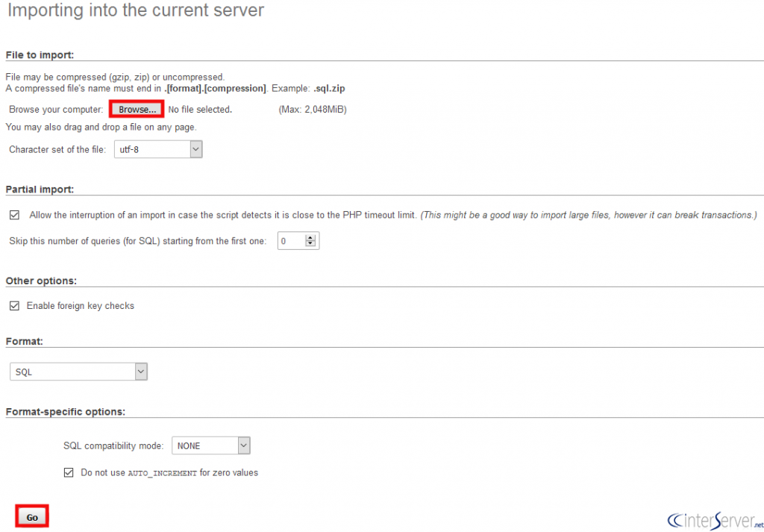Expand the SQL compatibility mode dropdown

211,445
